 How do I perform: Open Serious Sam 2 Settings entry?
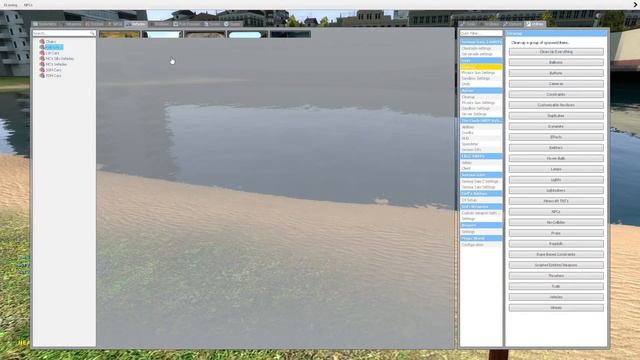[481, 181]
